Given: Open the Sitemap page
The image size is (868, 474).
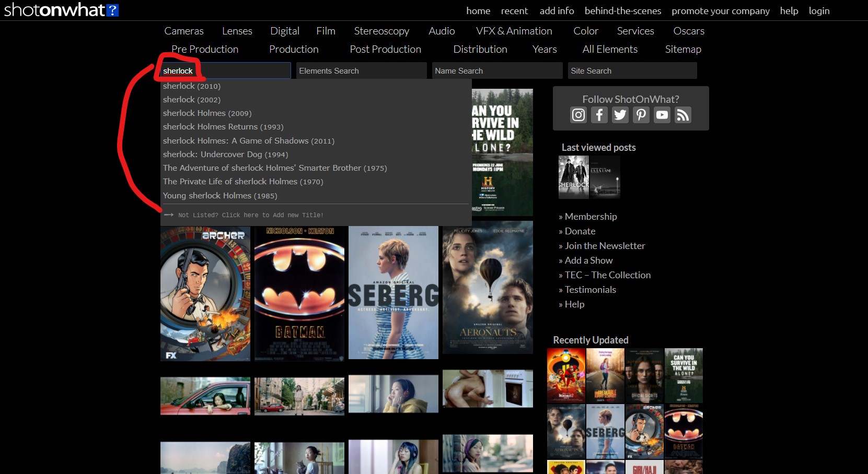Looking at the screenshot, I should tap(683, 49).
